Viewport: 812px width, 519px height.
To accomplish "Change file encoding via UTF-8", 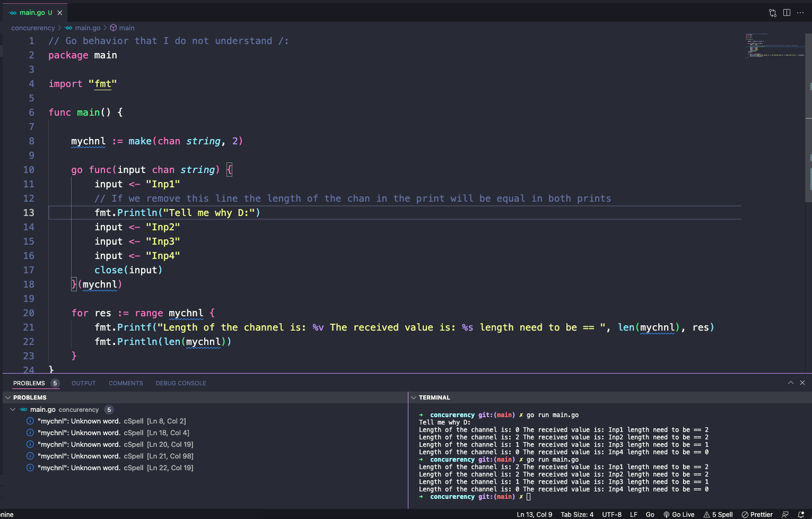I will click(x=612, y=515).
